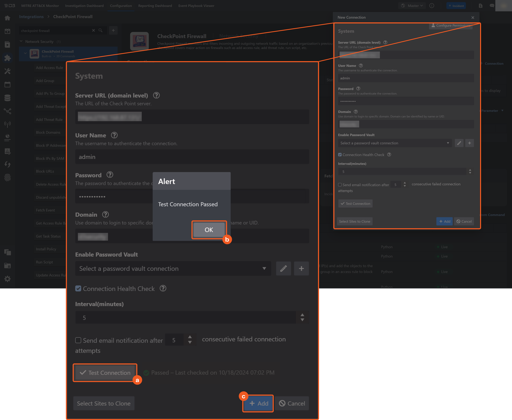
Task: Click the chat bubble icon in top bar
Action: click(492, 6)
